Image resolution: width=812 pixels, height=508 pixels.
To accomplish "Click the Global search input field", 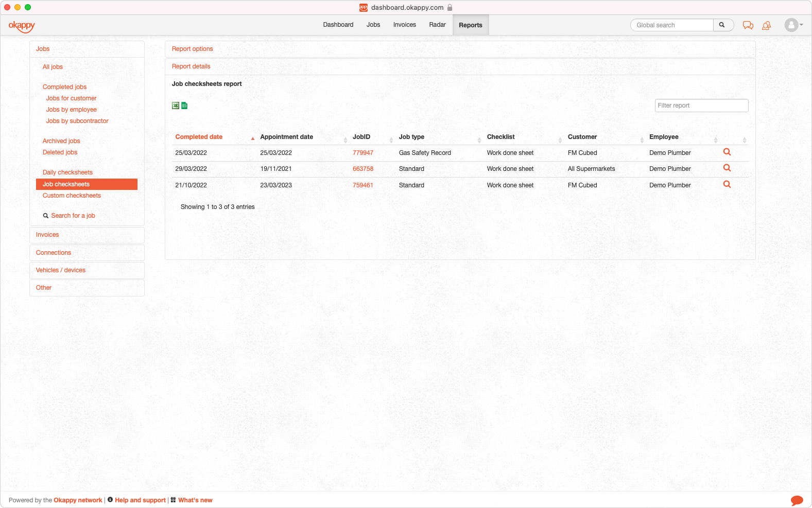I will click(x=672, y=25).
